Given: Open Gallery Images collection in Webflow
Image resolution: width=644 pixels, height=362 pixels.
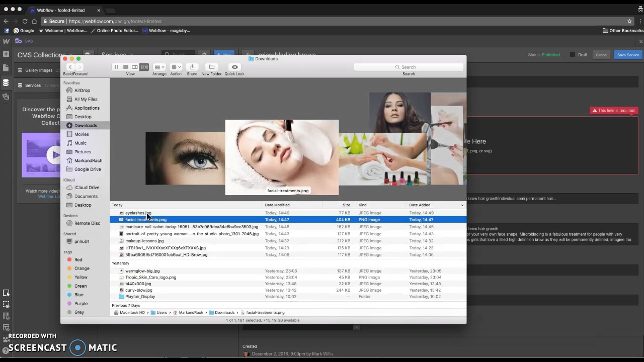Looking at the screenshot, I should [39, 70].
